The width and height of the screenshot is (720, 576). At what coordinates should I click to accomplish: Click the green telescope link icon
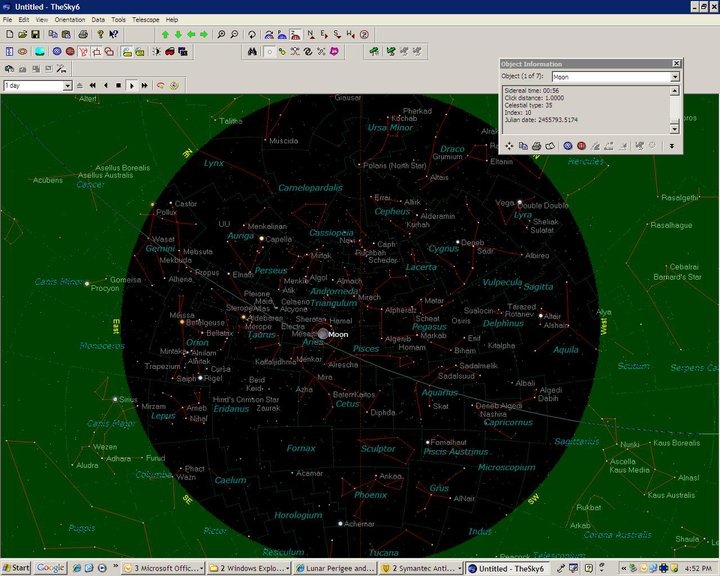click(x=374, y=51)
